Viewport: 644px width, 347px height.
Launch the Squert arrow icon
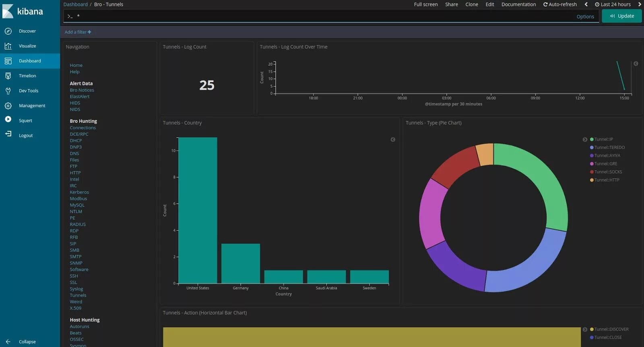click(8, 119)
